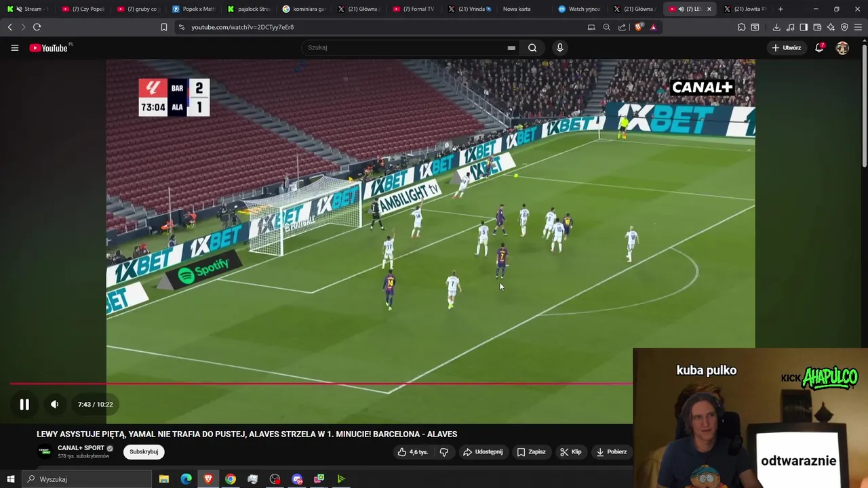Open the Brave VPN shield icon
The height and width of the screenshot is (488, 868).
(x=844, y=27)
